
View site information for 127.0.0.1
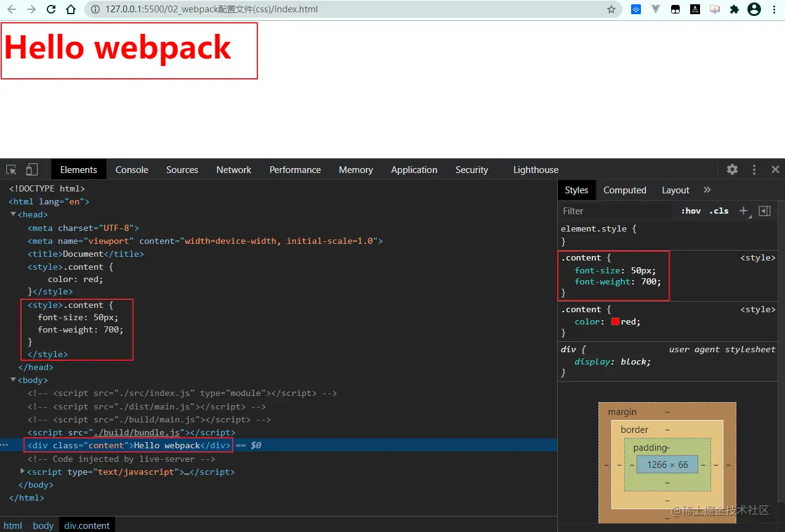95,9
